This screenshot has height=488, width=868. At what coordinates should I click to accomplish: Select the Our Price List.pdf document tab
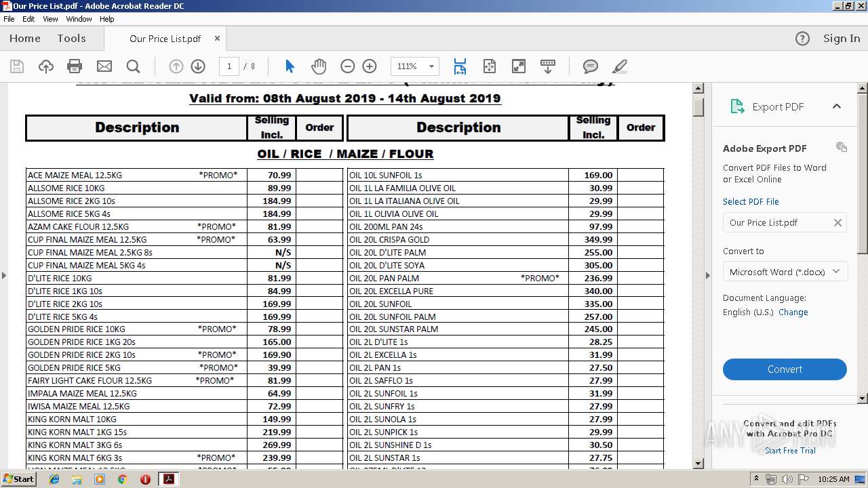165,39
